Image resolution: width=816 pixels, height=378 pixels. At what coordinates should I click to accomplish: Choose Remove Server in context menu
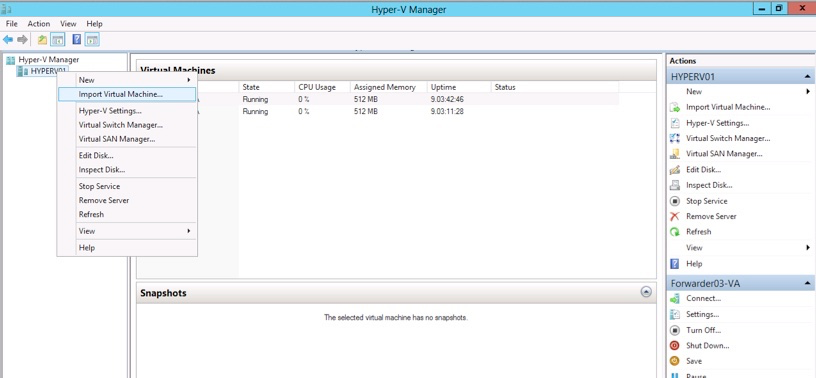127,200
